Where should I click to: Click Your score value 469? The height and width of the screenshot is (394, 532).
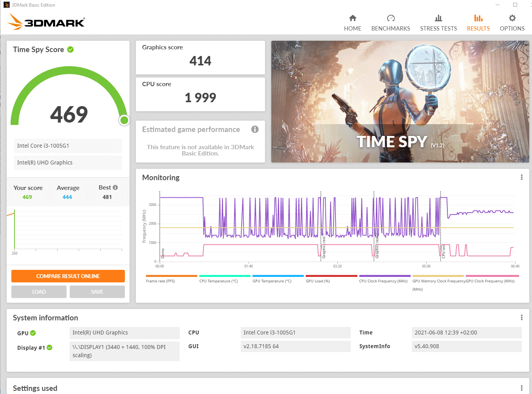pos(27,197)
